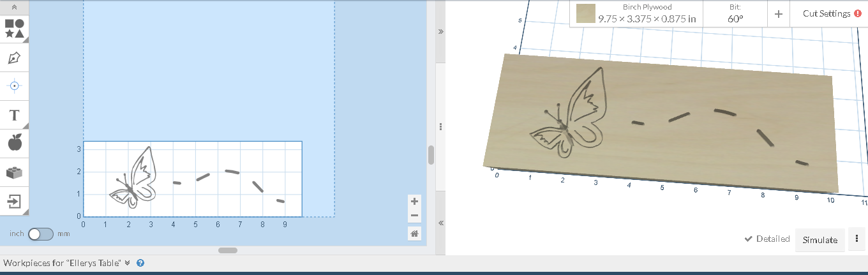This screenshot has width=868, height=275.
Task: Click the Import arrow icon
Action: (15, 202)
